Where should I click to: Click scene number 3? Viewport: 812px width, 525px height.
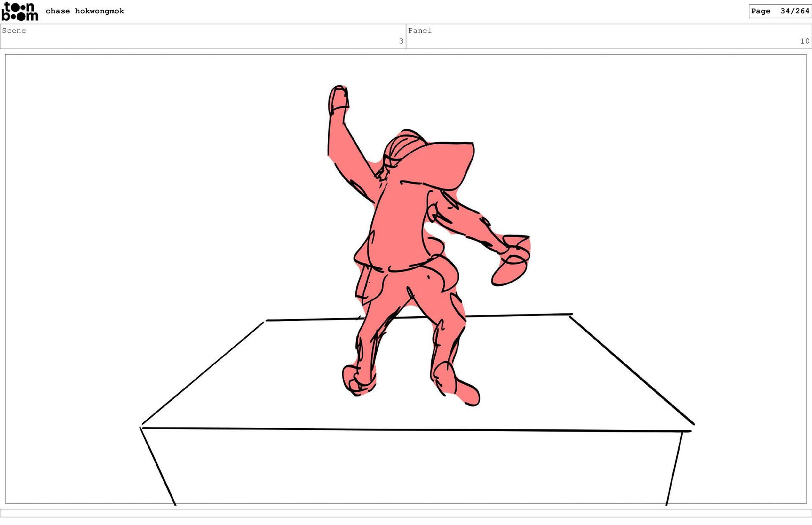pyautogui.click(x=401, y=41)
